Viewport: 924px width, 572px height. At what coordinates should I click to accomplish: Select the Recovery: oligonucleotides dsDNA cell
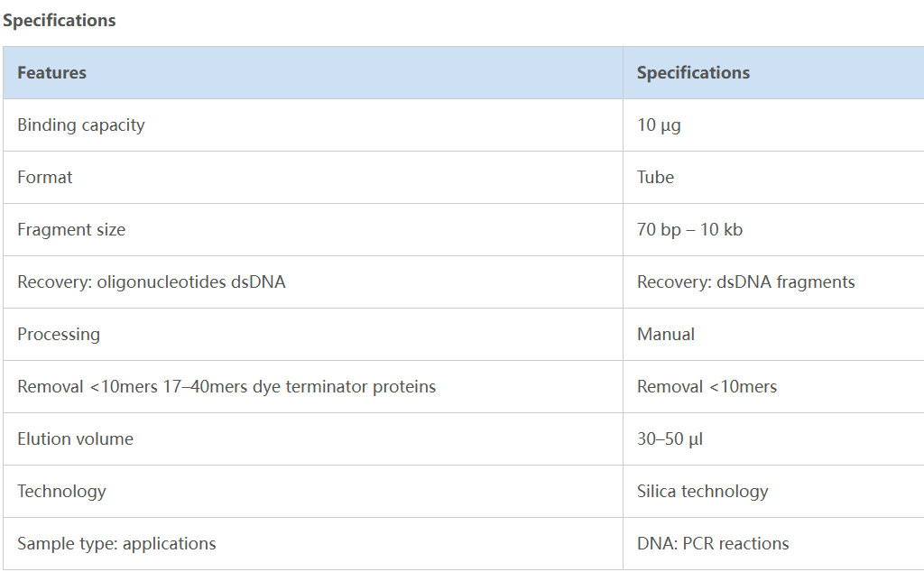tap(152, 282)
